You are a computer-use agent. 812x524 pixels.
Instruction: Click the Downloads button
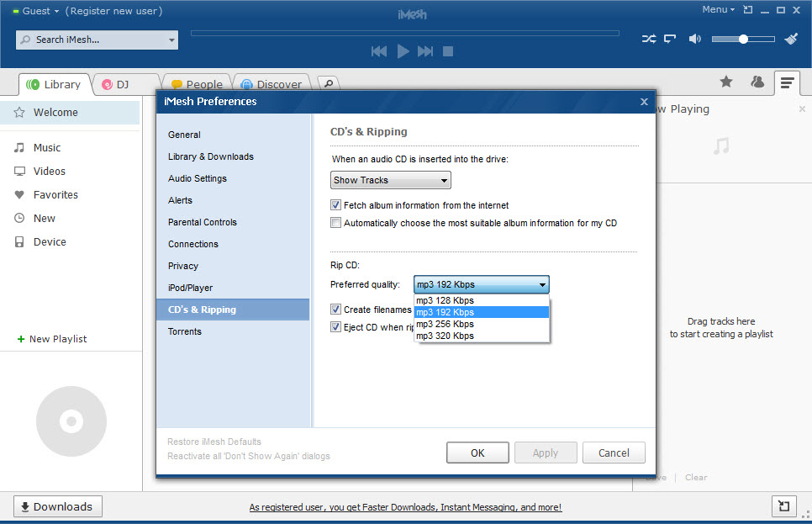pyautogui.click(x=57, y=506)
